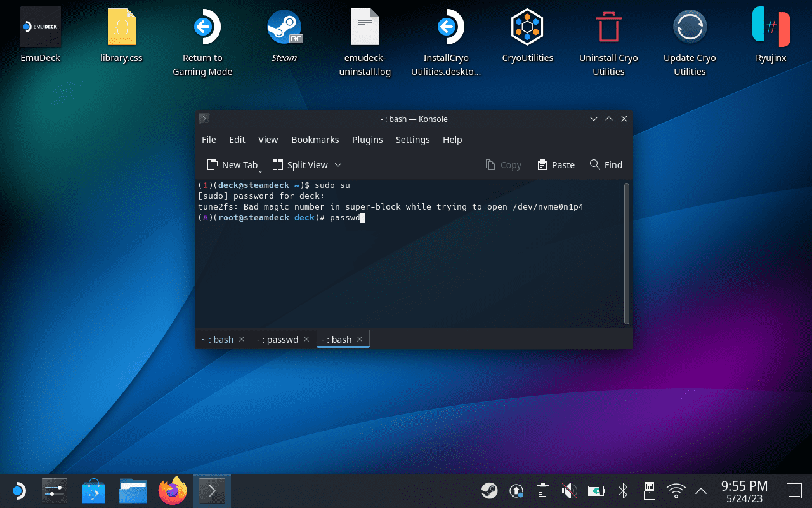Screen dimensions: 812x508
Task: Open Konsole View menu
Action: [x=268, y=140]
